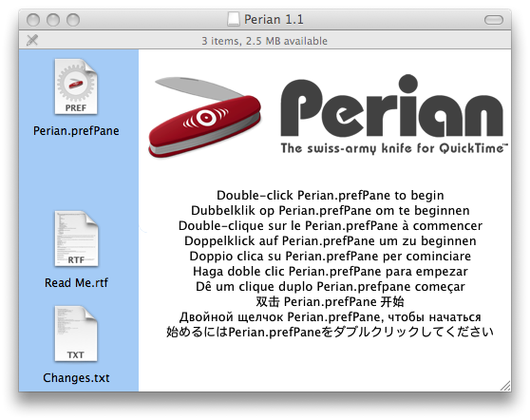Click the Perian.prefPane file name label
The image size is (530, 420).
pyautogui.click(x=76, y=131)
